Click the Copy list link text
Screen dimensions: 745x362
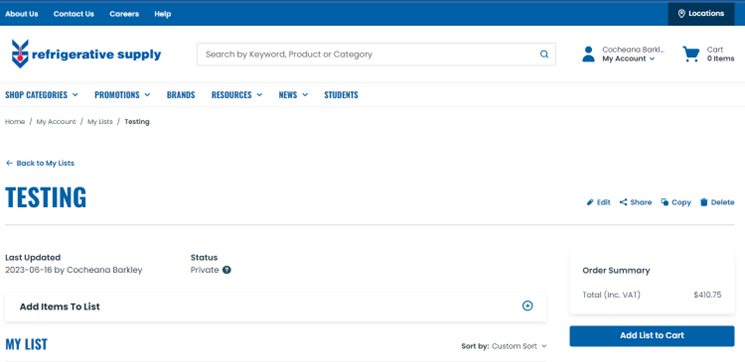coord(681,202)
